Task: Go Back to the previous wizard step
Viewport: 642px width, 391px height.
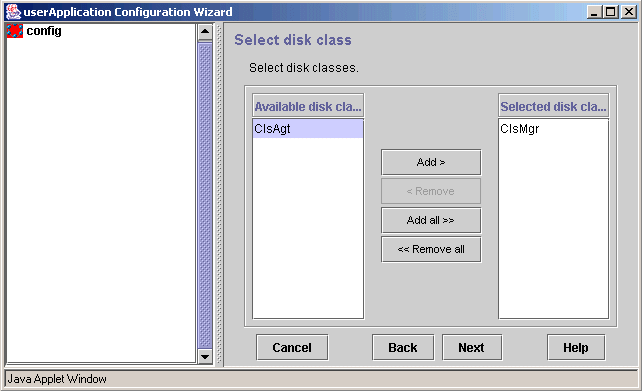Action: point(403,348)
